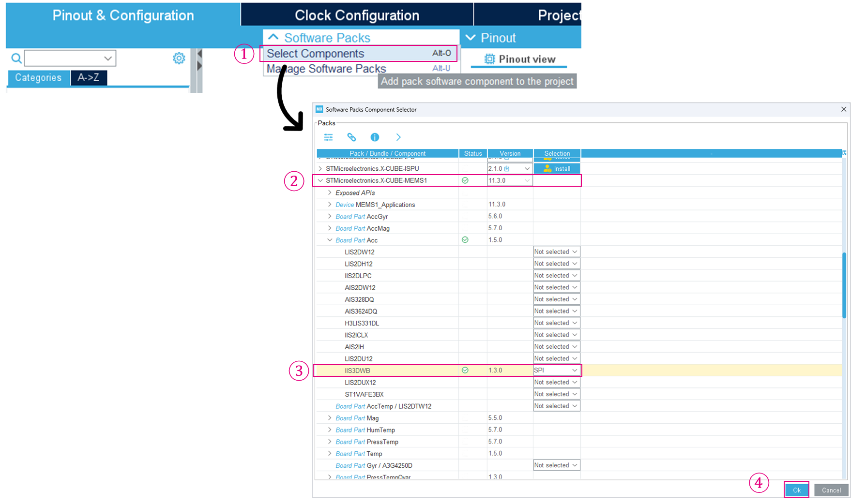Select the Board Part AccTemp / LIS2DTW12 row
The image size is (851, 504).
click(x=383, y=406)
